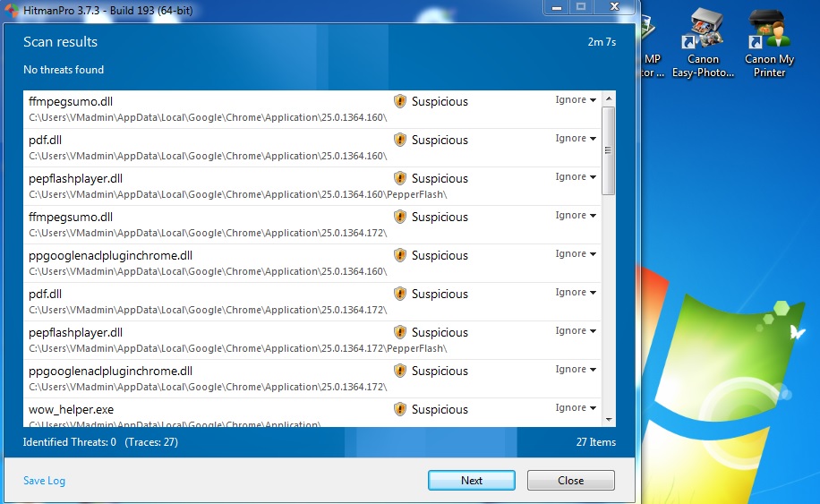Select ppgooglenaclpluginchrome.dll entry under 25.0.1364.160
820x504 pixels.
[312, 263]
